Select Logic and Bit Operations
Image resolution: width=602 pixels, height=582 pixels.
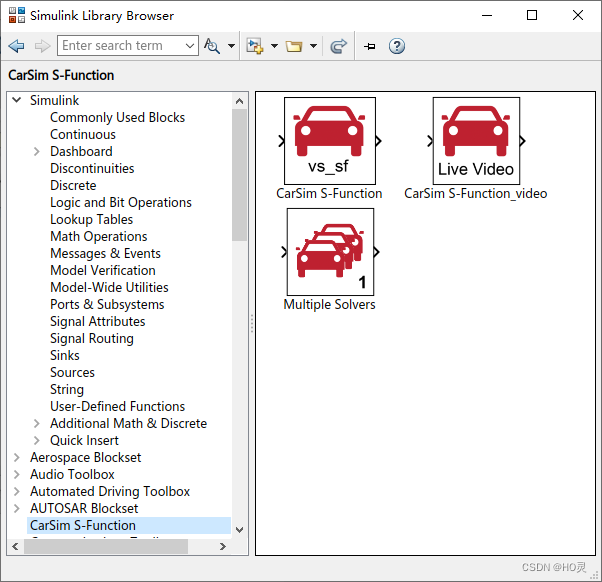(121, 202)
